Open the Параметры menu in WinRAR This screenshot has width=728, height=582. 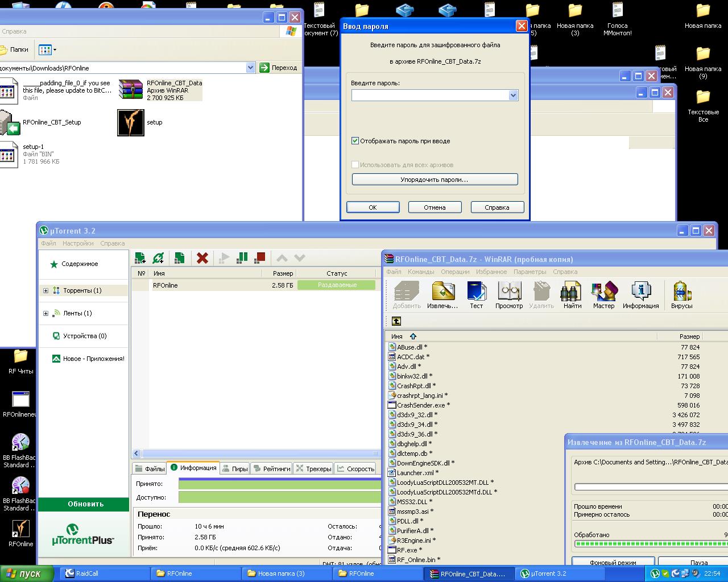(x=530, y=272)
